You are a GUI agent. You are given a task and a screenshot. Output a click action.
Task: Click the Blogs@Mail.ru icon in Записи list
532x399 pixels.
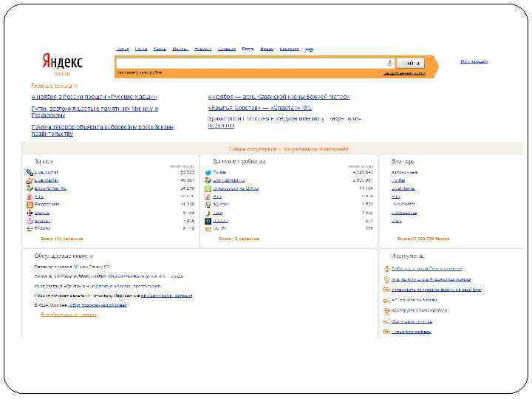coord(30,188)
